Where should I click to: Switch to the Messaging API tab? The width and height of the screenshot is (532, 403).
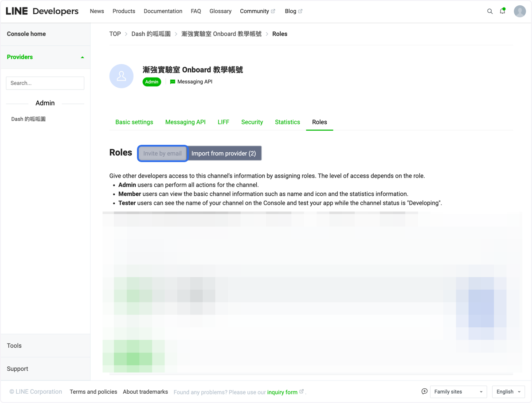pos(185,122)
